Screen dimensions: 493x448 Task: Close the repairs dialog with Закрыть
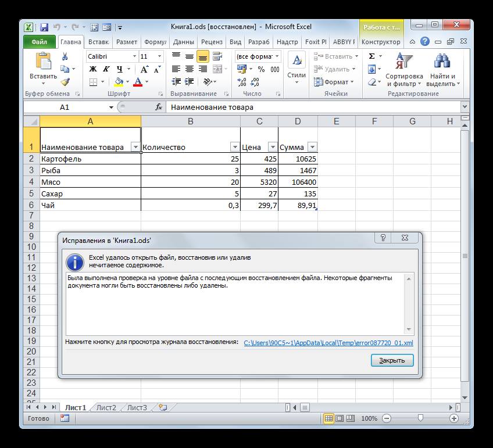[392, 360]
